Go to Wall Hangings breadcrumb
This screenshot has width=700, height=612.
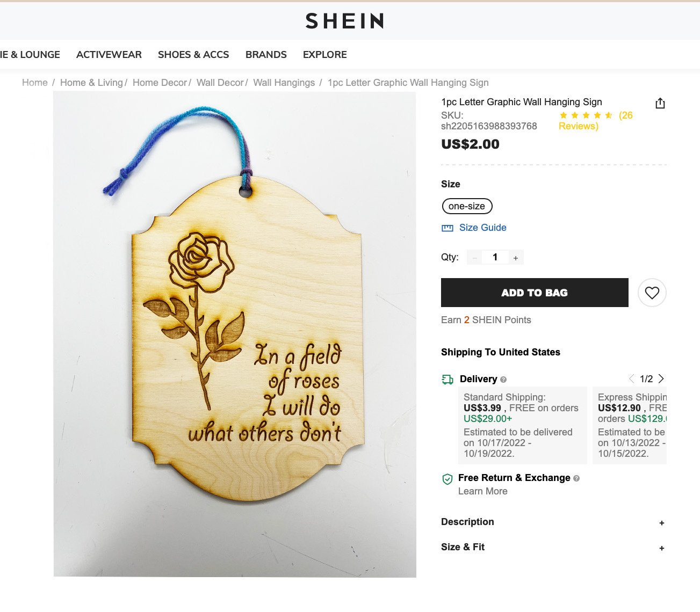pos(284,83)
